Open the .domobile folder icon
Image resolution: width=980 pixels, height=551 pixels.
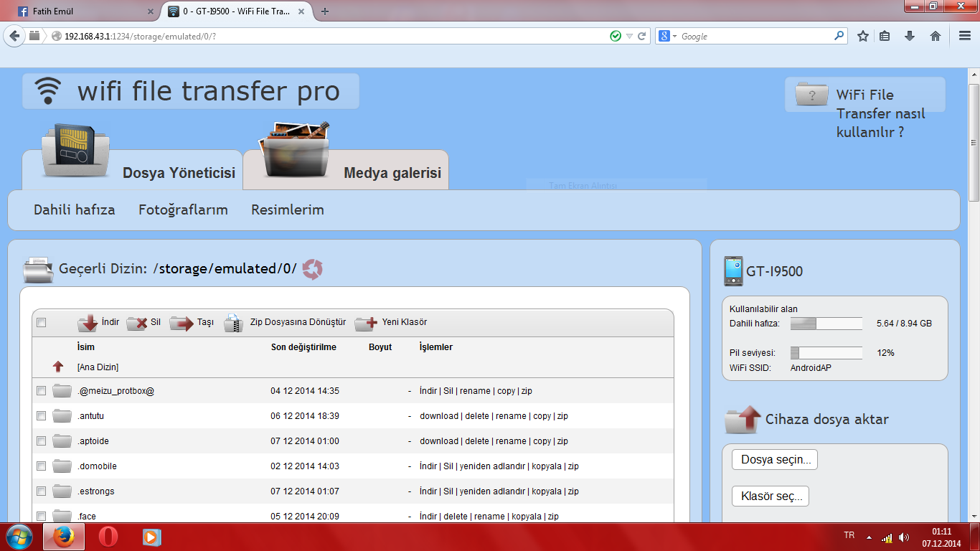(62, 466)
